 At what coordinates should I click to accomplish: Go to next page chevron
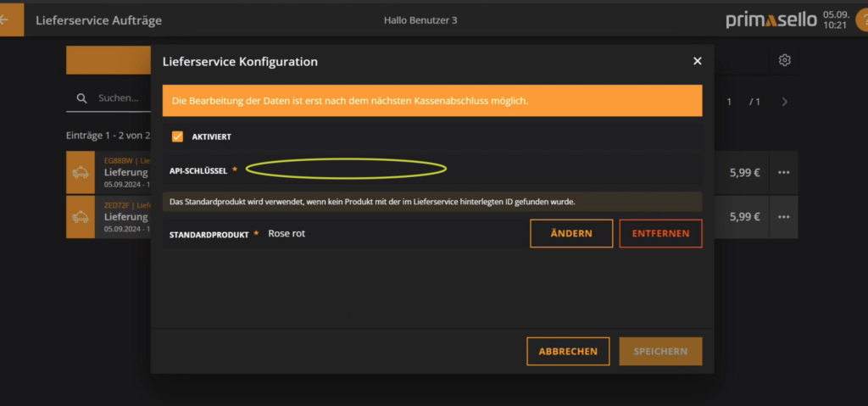784,102
